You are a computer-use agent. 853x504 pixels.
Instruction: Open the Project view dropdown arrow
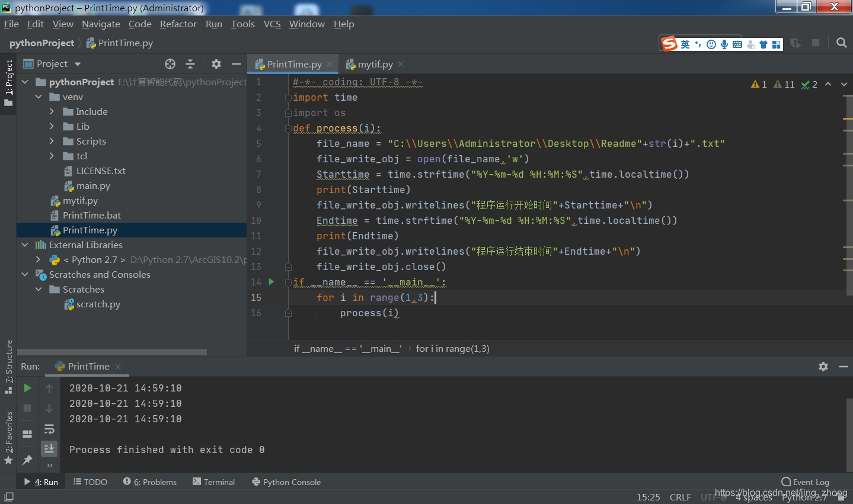78,64
